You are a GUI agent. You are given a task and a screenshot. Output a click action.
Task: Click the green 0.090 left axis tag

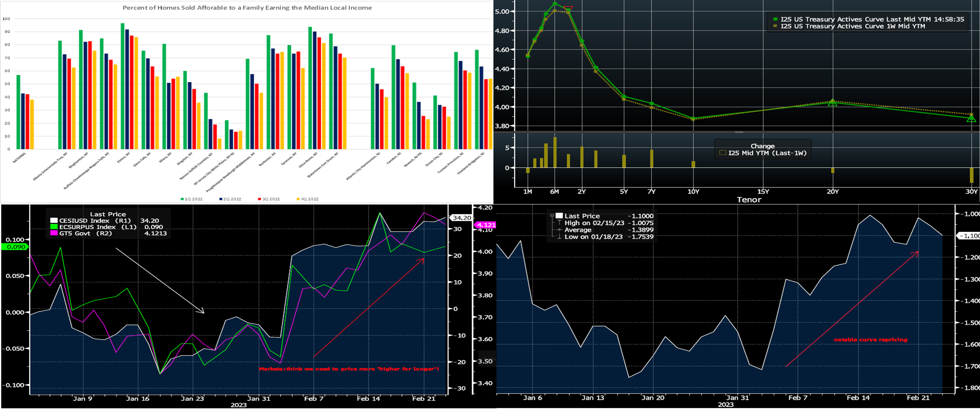click(15, 247)
